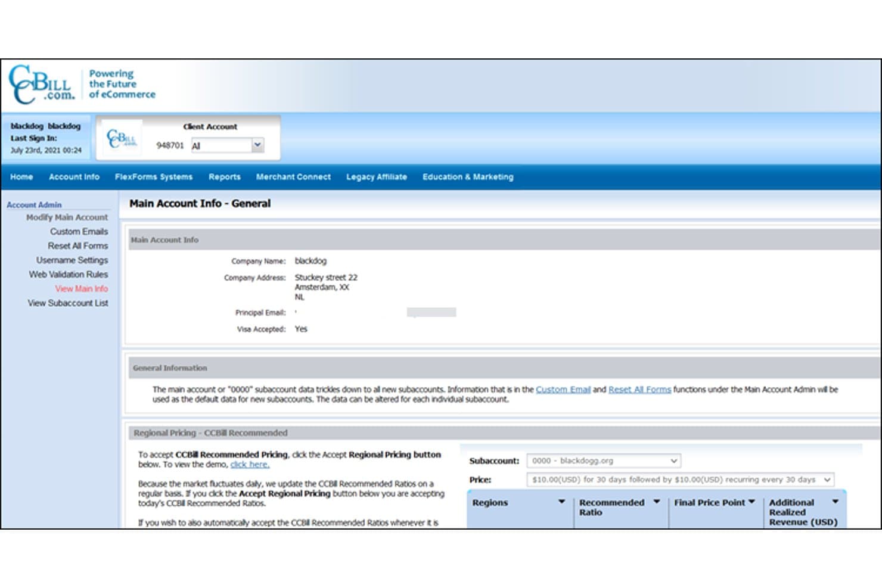
Task: Click the 'click here' demo link
Action: (x=250, y=465)
